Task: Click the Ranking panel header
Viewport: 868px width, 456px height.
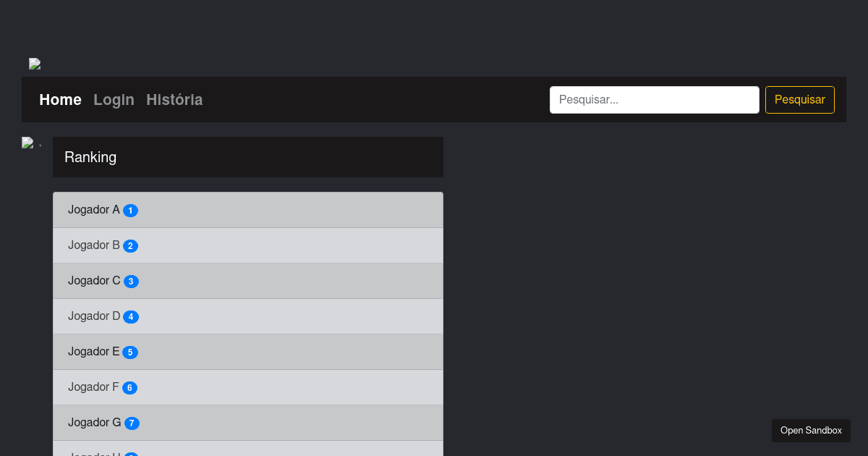Action: tap(248, 157)
